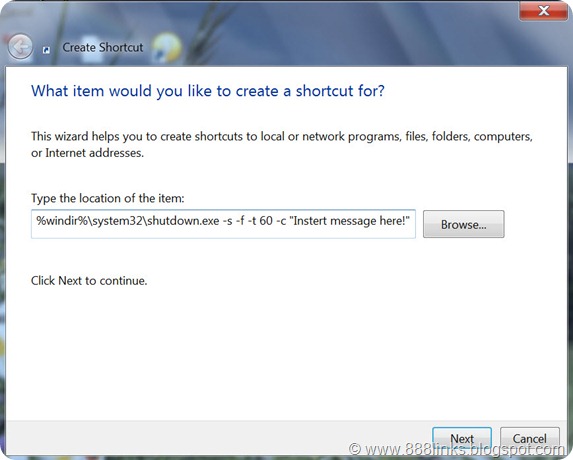The image size is (573, 460).
Task: Click the "This wizard helps you" description paragraph
Action: click(282, 144)
